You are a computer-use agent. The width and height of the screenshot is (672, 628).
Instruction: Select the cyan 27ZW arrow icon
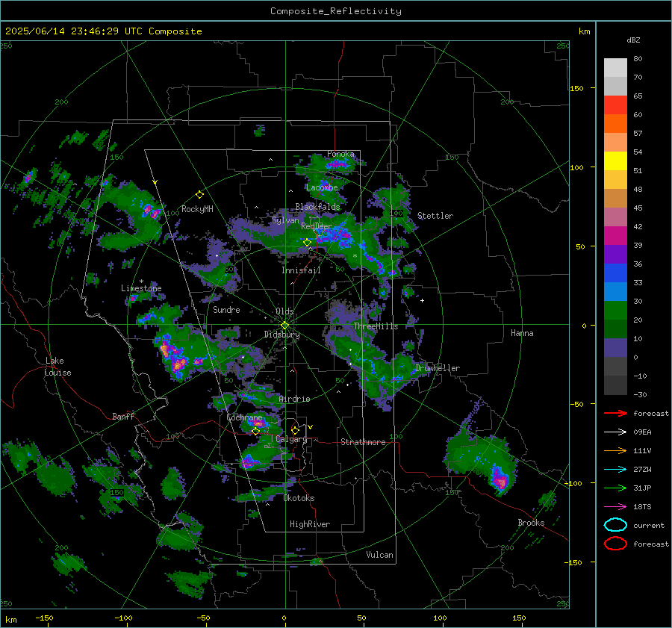(x=615, y=470)
